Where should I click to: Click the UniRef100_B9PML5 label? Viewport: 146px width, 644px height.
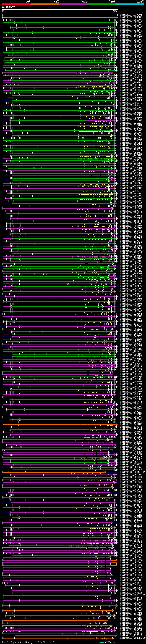tap(131, 243)
